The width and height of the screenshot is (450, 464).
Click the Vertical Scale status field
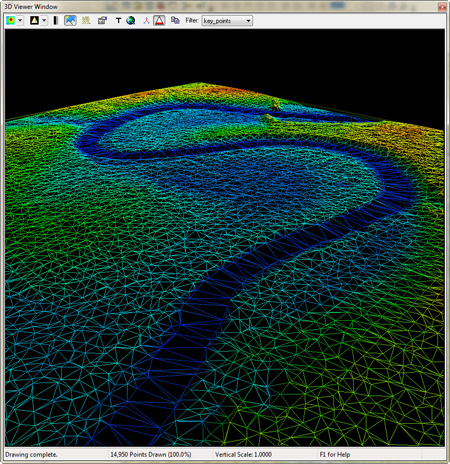(x=243, y=454)
